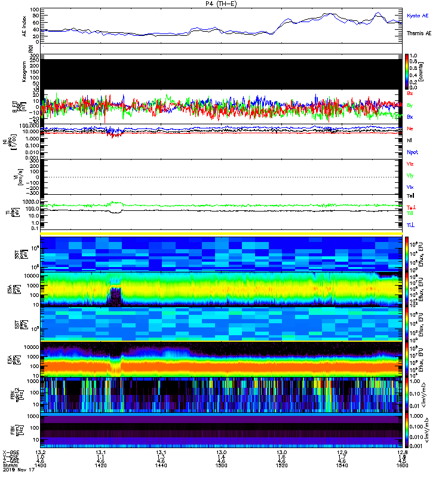
Task: Click the FBK scm1 nT color bar
Action: click(407, 430)
